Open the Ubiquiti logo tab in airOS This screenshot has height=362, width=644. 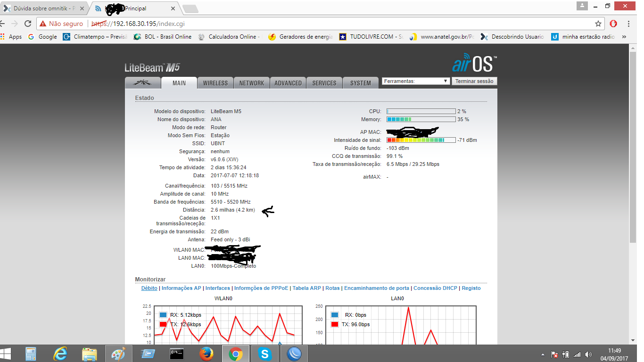tap(143, 82)
